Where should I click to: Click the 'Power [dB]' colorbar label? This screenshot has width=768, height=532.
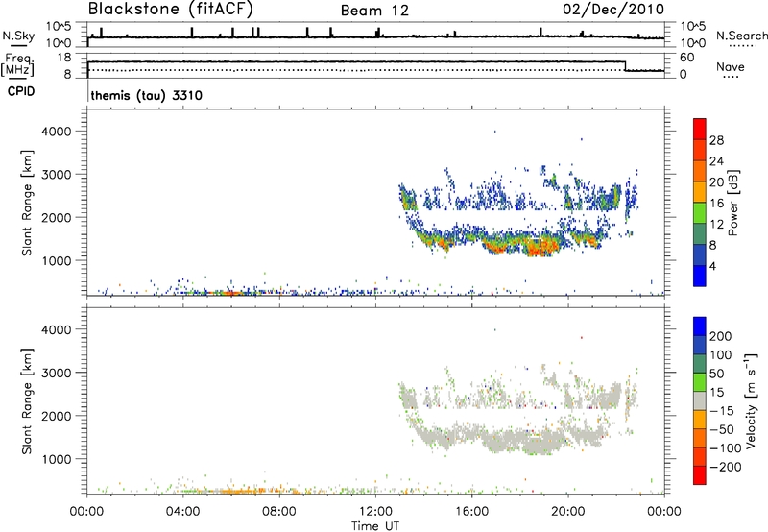tap(732, 203)
